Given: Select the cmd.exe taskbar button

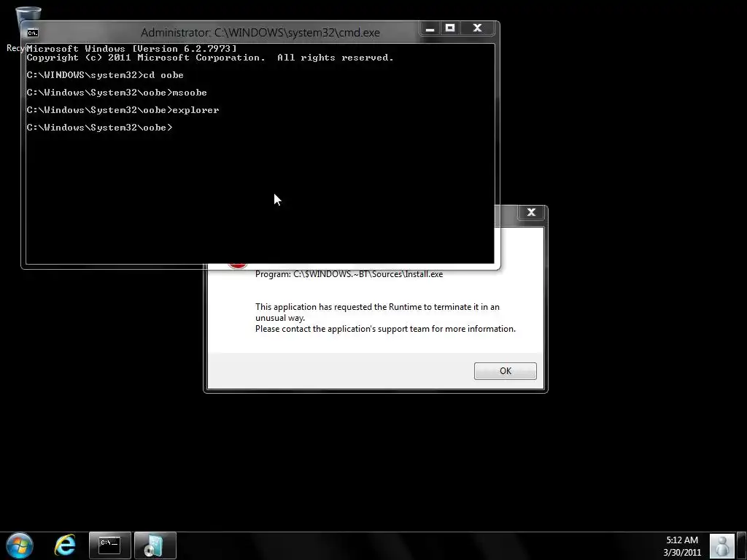Looking at the screenshot, I should [x=109, y=545].
